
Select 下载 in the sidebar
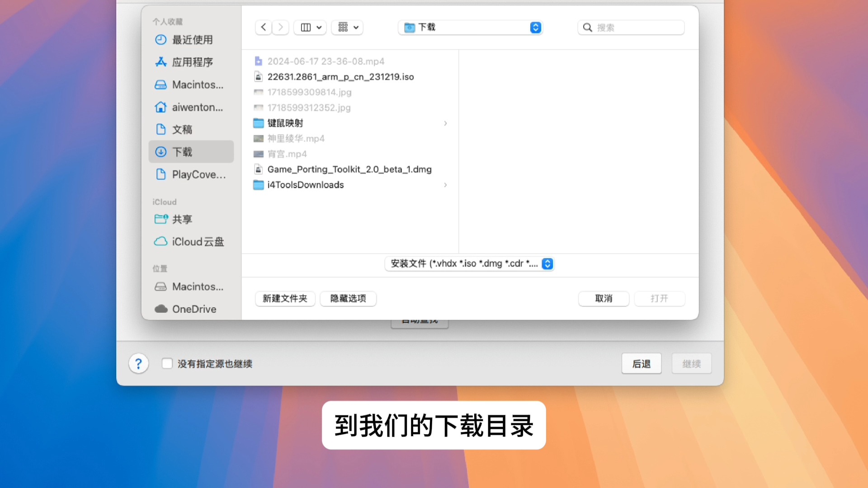point(191,152)
